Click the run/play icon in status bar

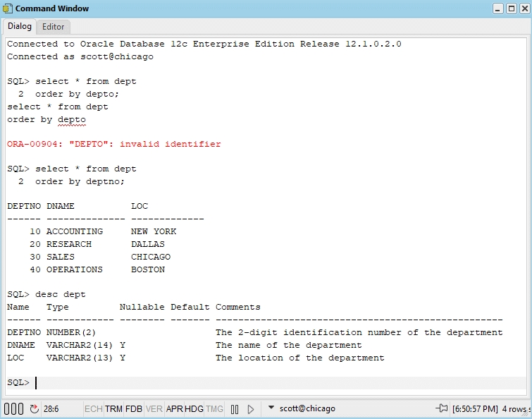251,408
